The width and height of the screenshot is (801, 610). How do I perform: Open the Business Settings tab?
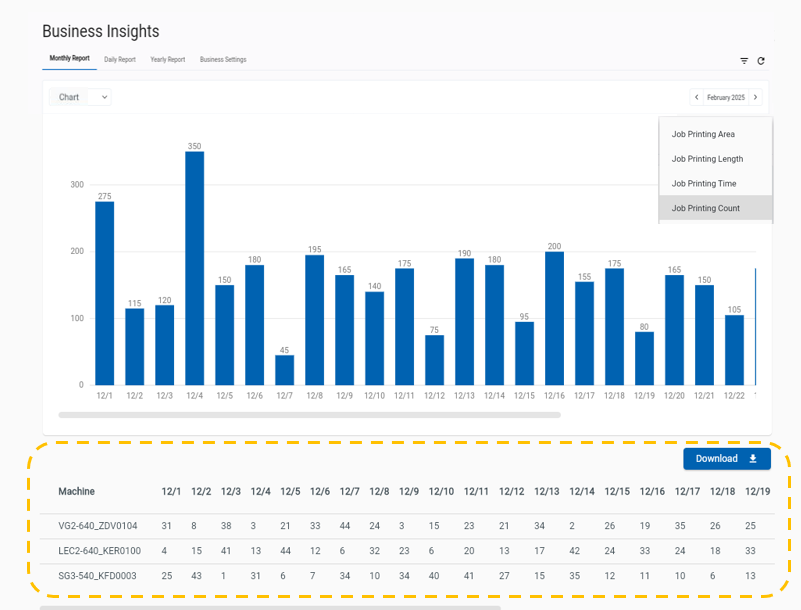tap(223, 60)
